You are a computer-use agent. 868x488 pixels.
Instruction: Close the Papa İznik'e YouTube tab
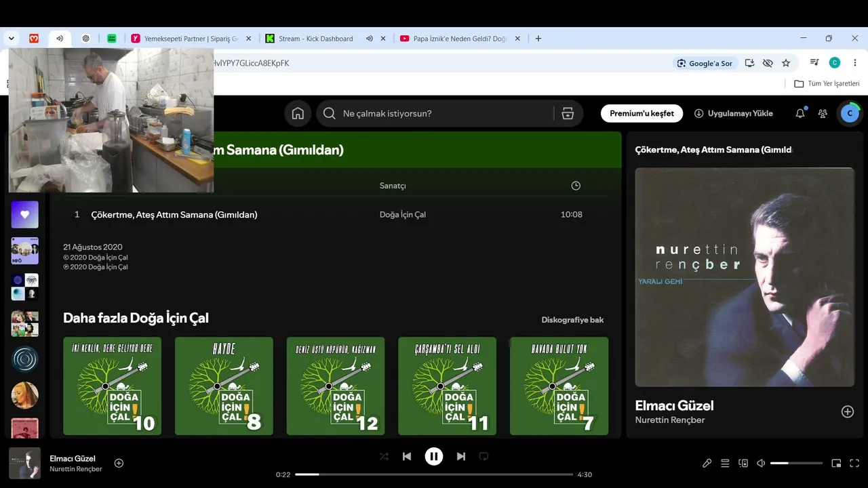[x=517, y=39]
